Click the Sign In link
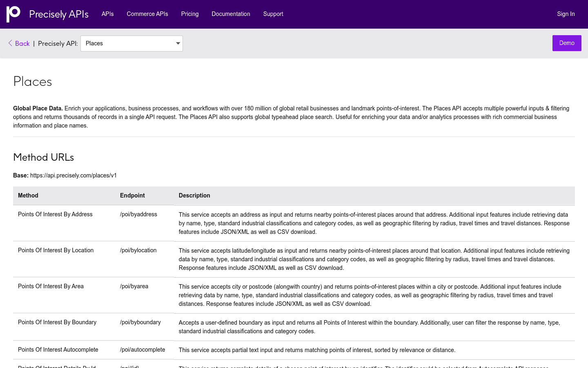Viewport: 588px width, 368px height. [566, 14]
